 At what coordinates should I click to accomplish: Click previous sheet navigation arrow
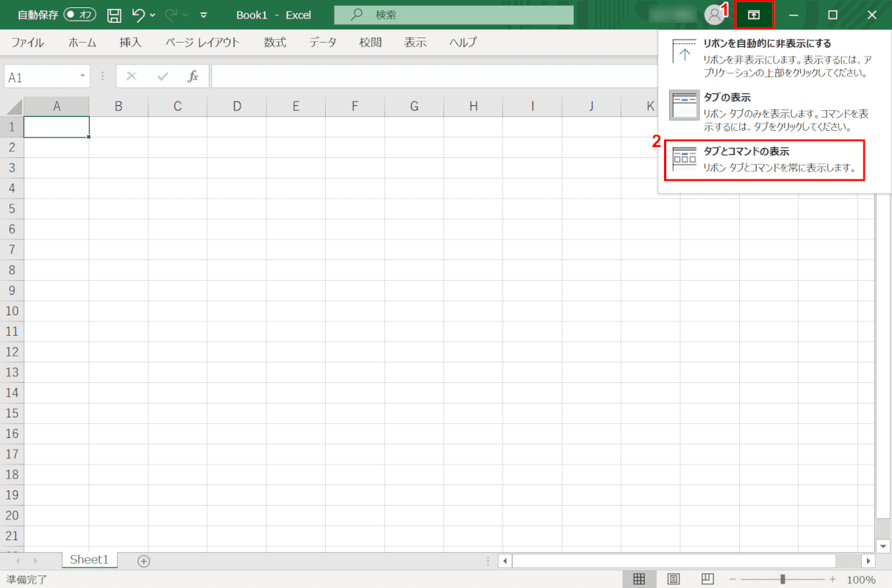click(x=18, y=561)
